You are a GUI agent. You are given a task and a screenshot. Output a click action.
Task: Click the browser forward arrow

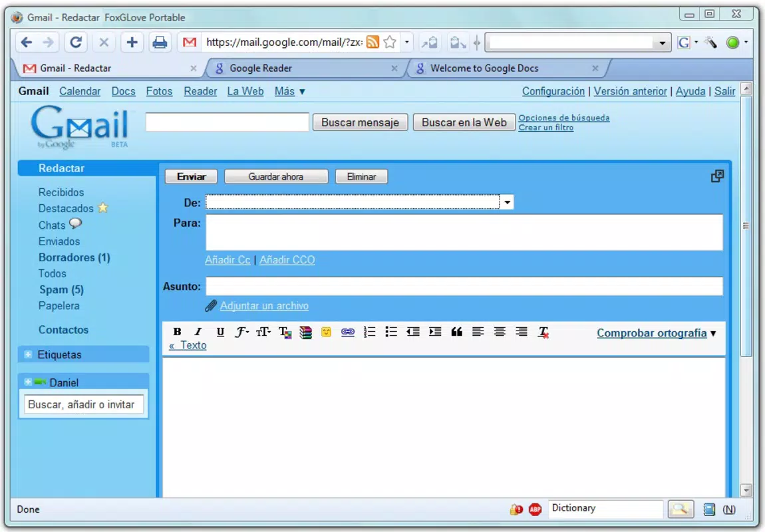coord(48,43)
